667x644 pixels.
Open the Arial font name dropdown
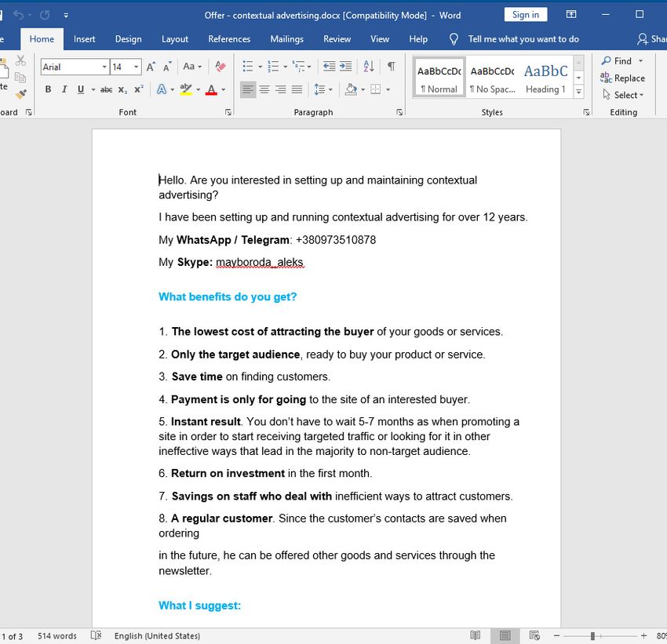click(x=104, y=67)
